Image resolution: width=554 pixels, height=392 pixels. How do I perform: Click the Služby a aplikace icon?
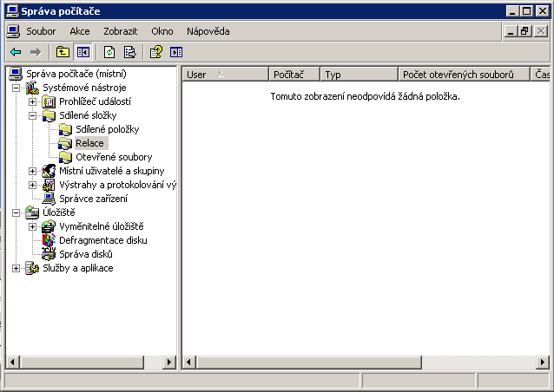(32, 268)
